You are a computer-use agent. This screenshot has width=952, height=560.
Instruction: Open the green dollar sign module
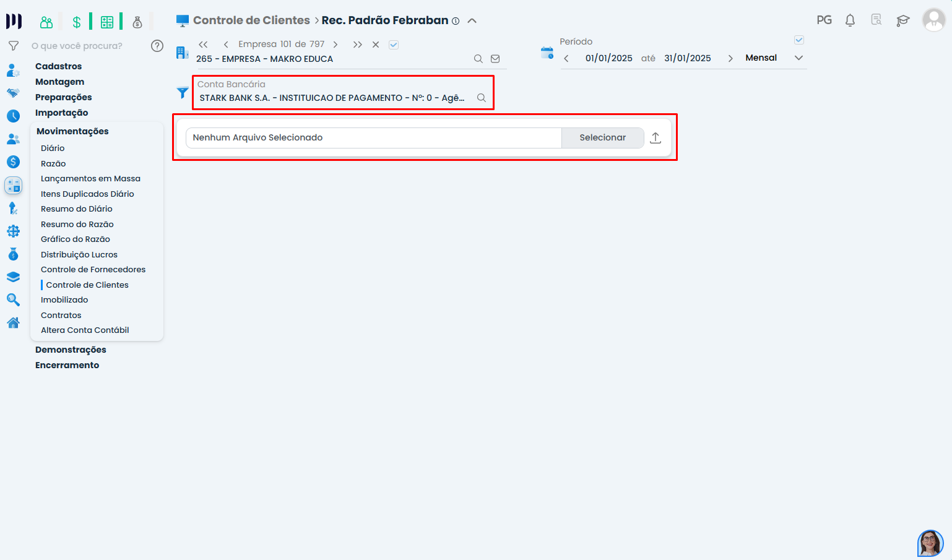pos(77,22)
